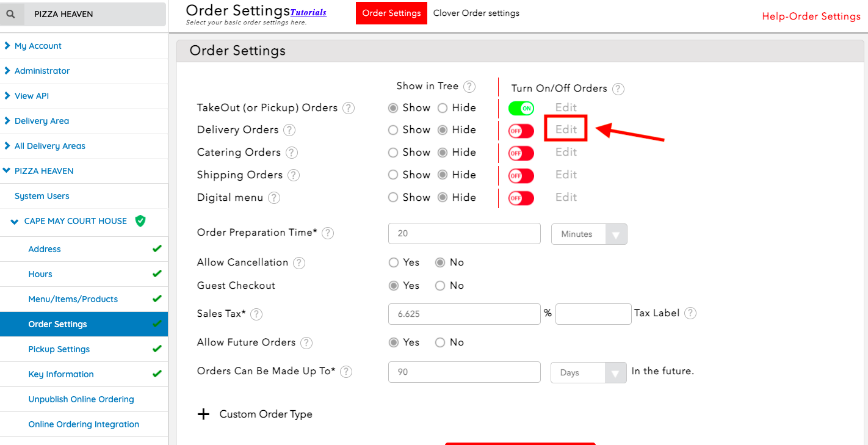
Task: Click Edit link for Delivery Orders
Action: tap(566, 129)
